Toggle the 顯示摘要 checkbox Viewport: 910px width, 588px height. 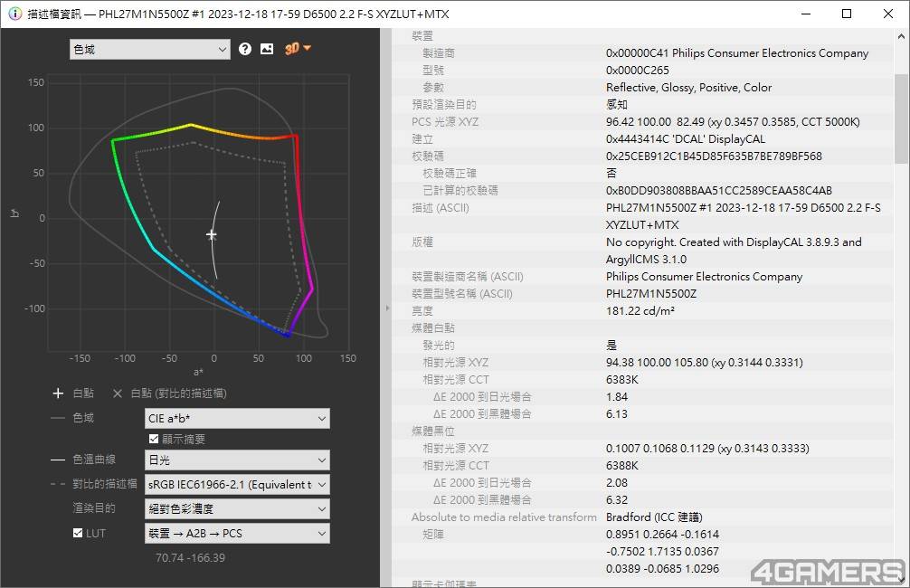pyautogui.click(x=154, y=439)
